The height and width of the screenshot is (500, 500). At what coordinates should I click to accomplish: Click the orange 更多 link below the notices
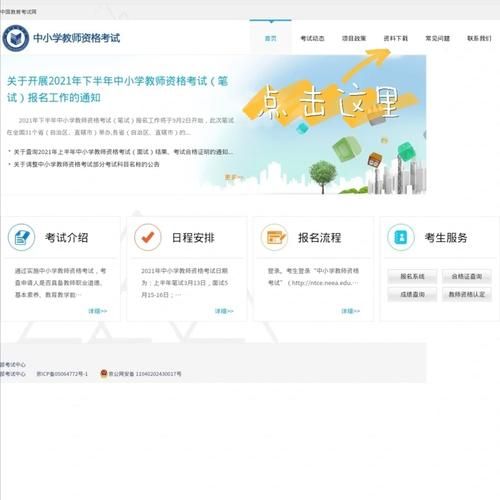tap(234, 177)
